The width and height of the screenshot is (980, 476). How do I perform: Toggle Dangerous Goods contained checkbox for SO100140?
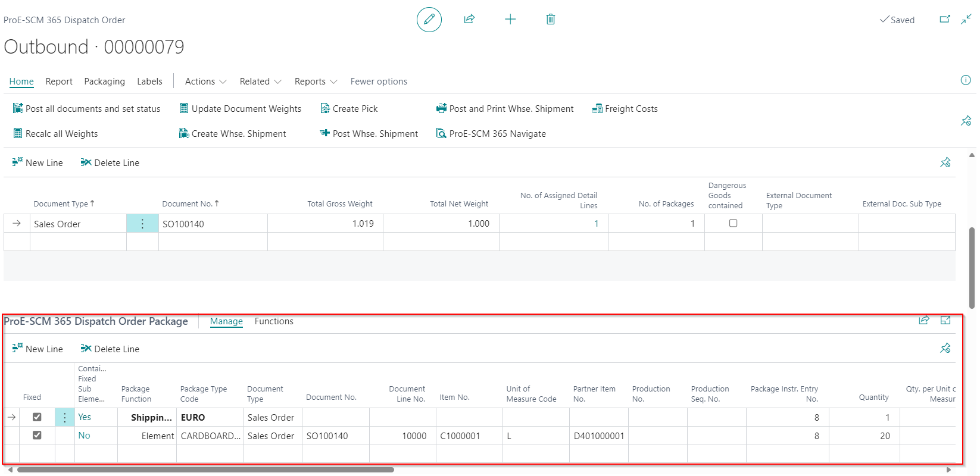(x=733, y=223)
